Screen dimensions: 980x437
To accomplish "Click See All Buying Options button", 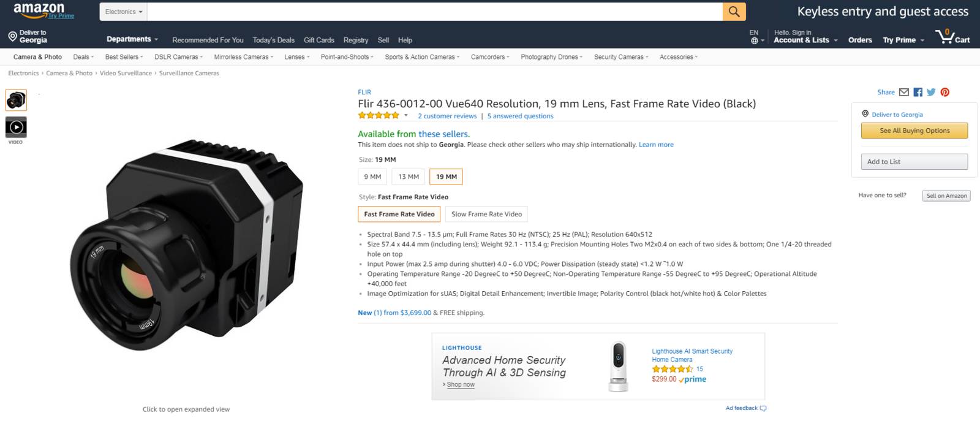I will [914, 131].
